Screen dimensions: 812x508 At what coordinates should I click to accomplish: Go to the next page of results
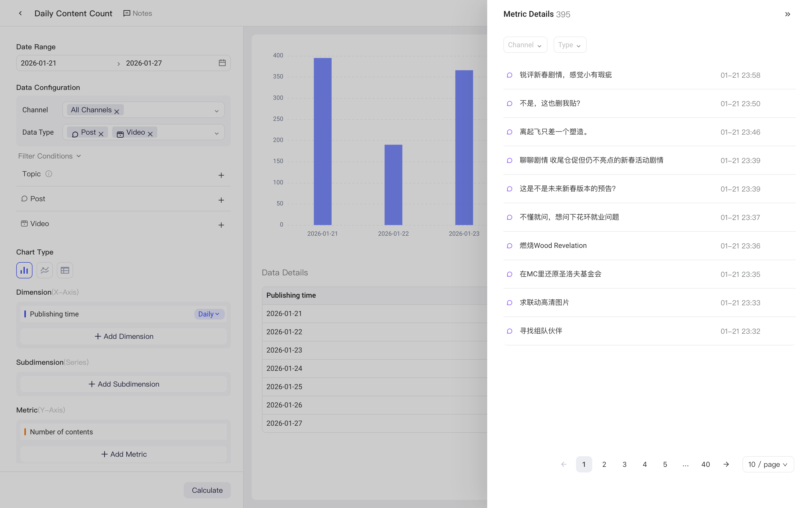pos(726,464)
